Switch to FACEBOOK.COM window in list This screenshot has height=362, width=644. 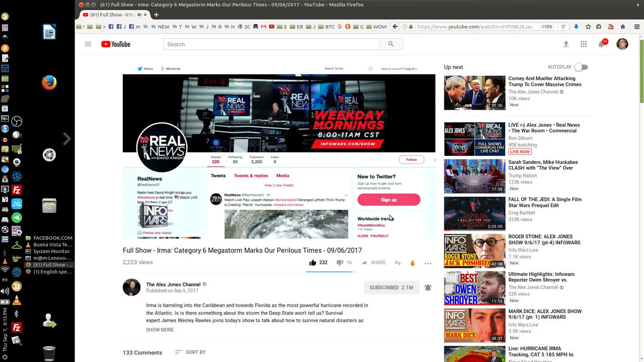pos(49,238)
